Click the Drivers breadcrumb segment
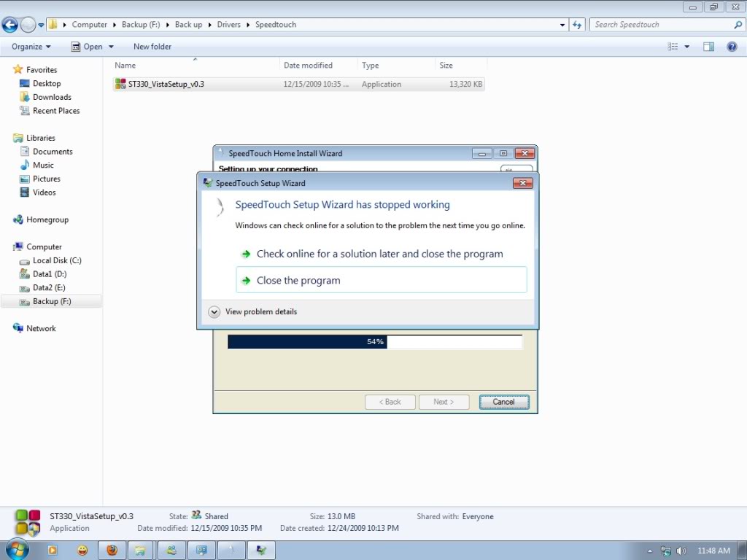Screen dimensions: 747x560 (228, 25)
